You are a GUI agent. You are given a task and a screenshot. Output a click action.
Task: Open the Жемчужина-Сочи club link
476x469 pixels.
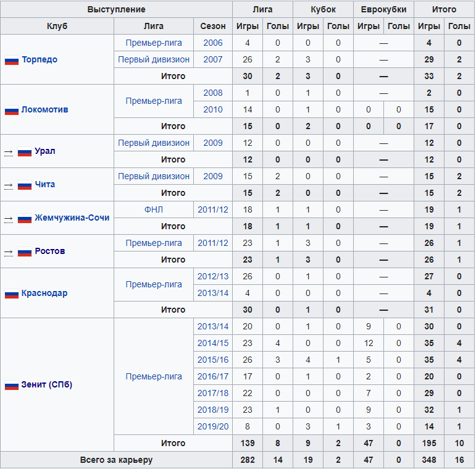coord(72,218)
